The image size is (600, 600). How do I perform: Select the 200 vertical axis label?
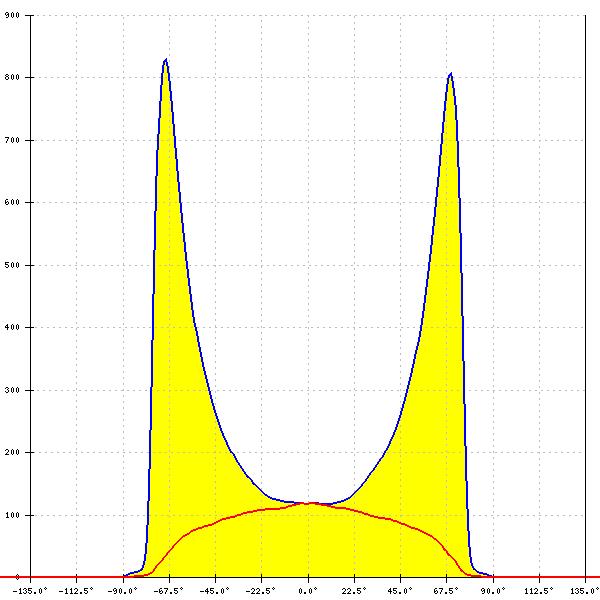point(12,452)
